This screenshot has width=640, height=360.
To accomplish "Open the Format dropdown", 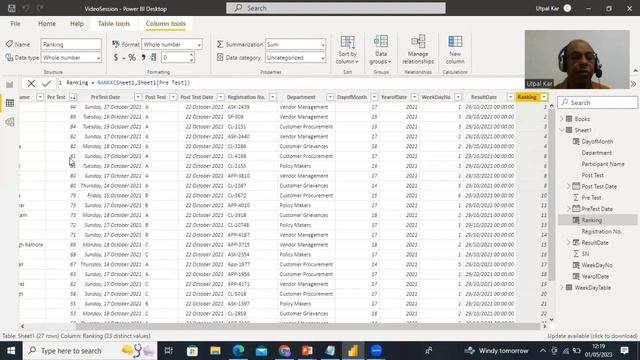I will point(172,44).
